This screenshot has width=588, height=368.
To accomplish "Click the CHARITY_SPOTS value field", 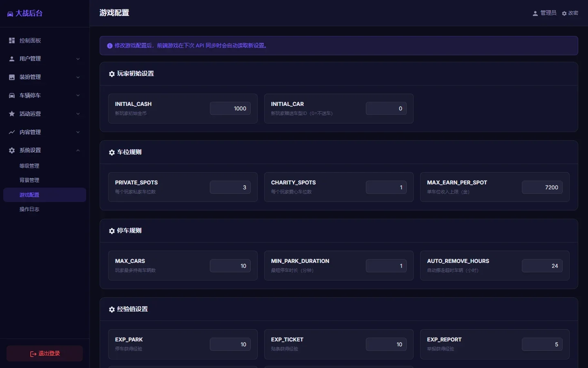I will tap(386, 187).
